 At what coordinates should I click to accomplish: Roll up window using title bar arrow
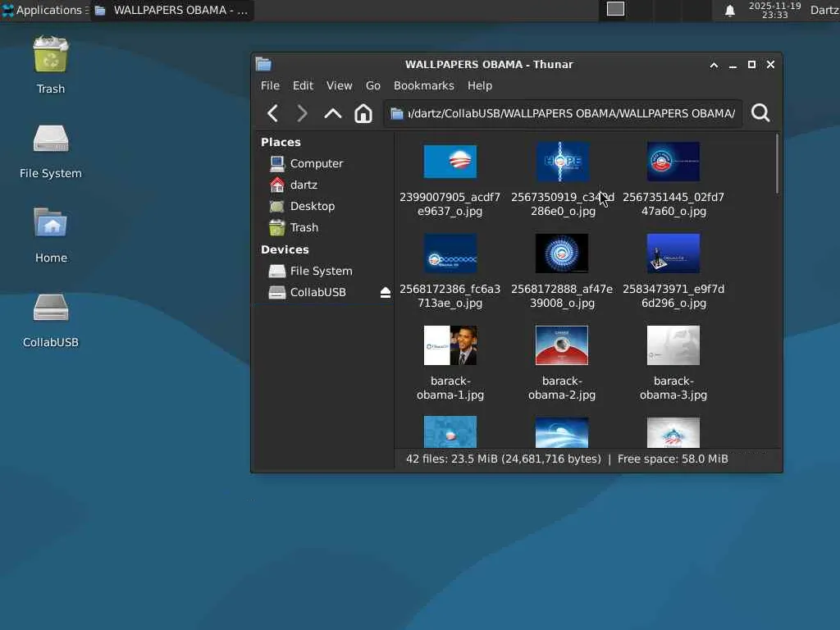[x=714, y=65]
